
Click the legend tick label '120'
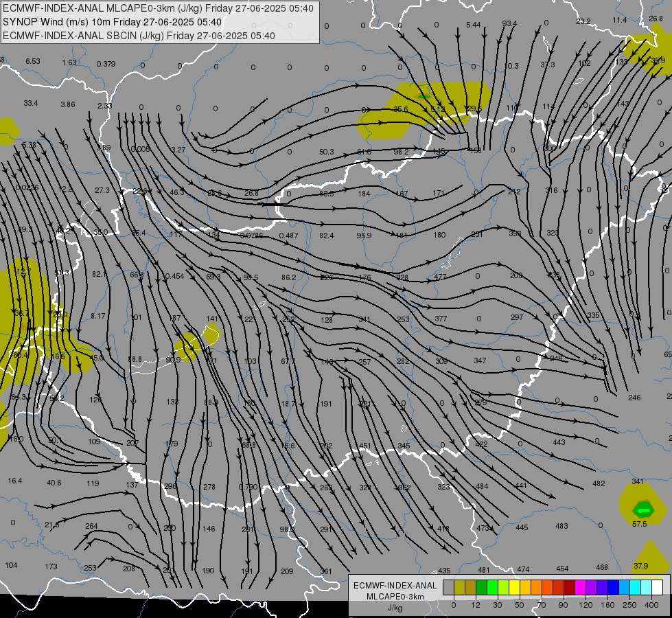586,605
